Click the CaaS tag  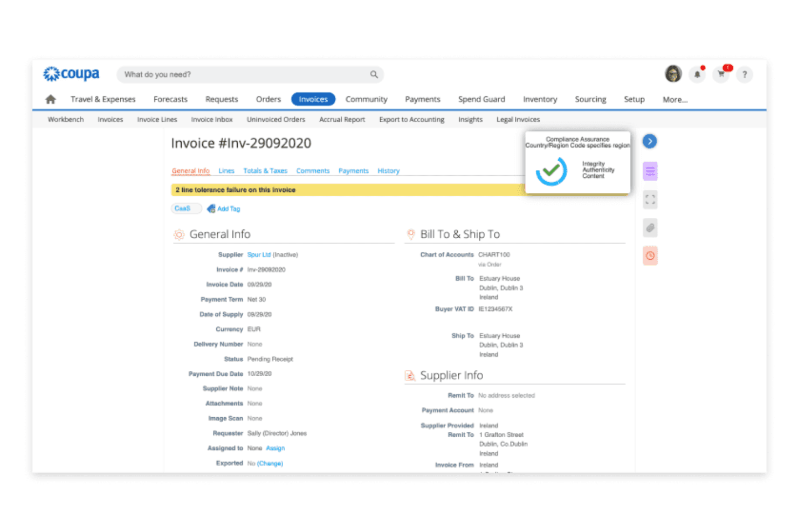(186, 209)
